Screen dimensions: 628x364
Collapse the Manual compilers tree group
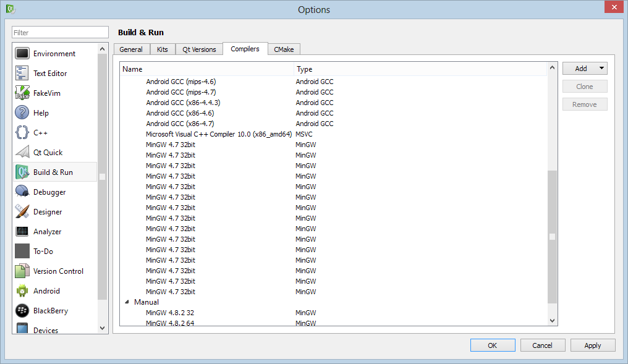click(127, 302)
